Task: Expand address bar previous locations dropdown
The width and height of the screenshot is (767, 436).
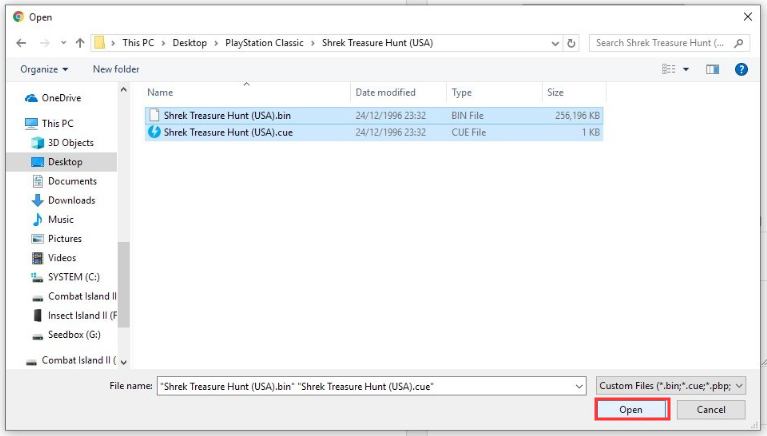Action: (x=555, y=43)
